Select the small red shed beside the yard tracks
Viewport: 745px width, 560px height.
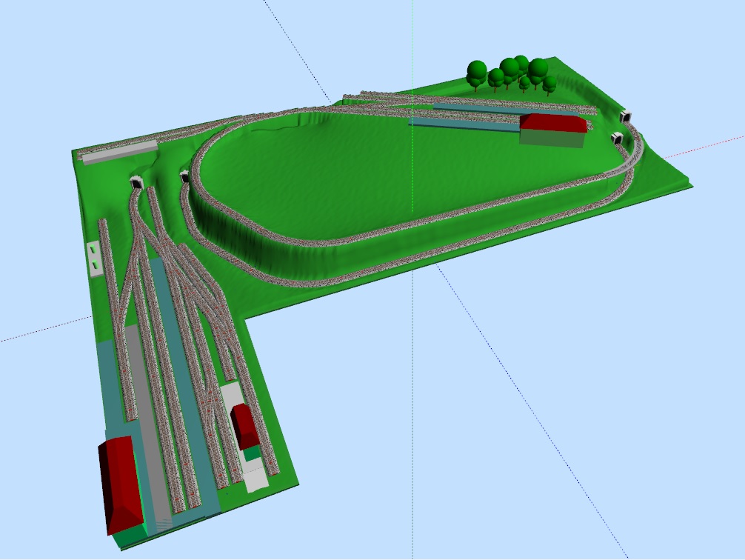point(244,425)
